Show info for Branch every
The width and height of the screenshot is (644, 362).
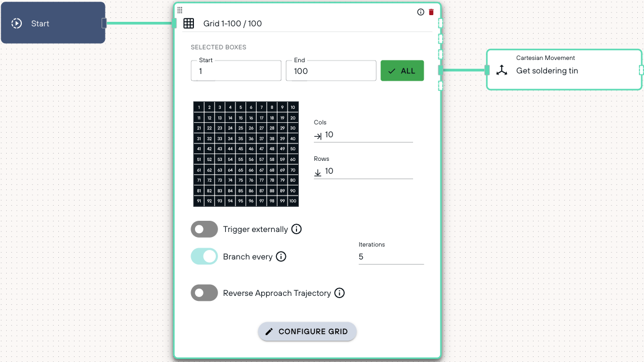tap(281, 257)
